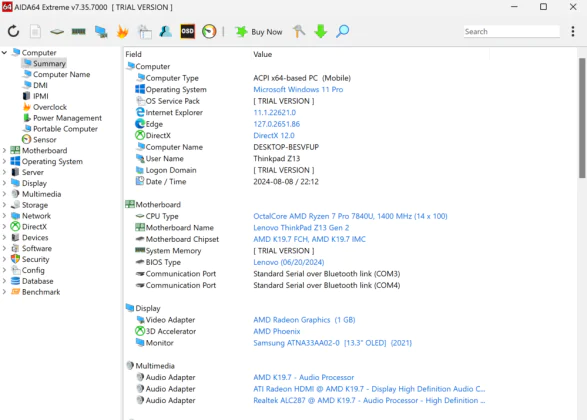This screenshot has height=420, width=587.
Task: Open the SensorPanel gauge icon
Action: point(209,31)
